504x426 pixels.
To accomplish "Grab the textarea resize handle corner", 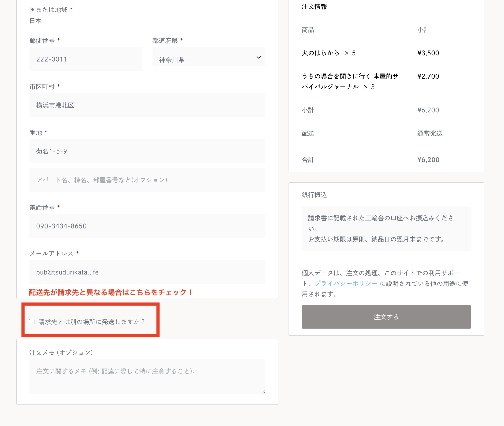I will [x=263, y=392].
